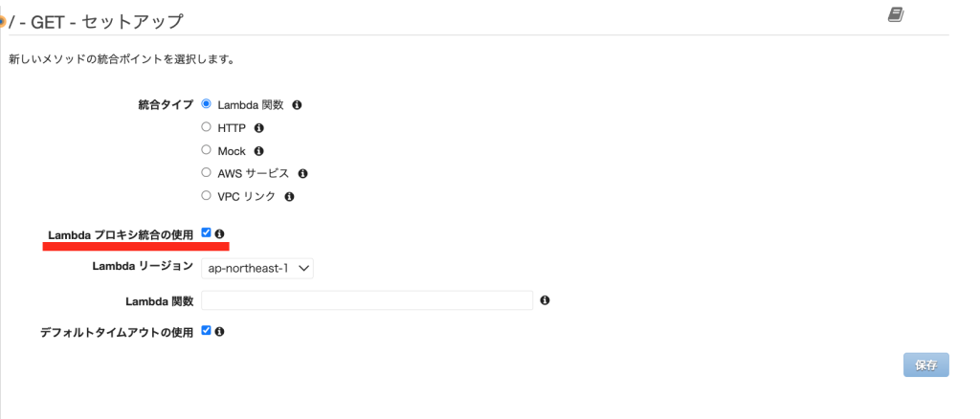This screenshot has height=419, width=980.
Task: Click the Lambda 関数 name input field
Action: pyautogui.click(x=367, y=300)
